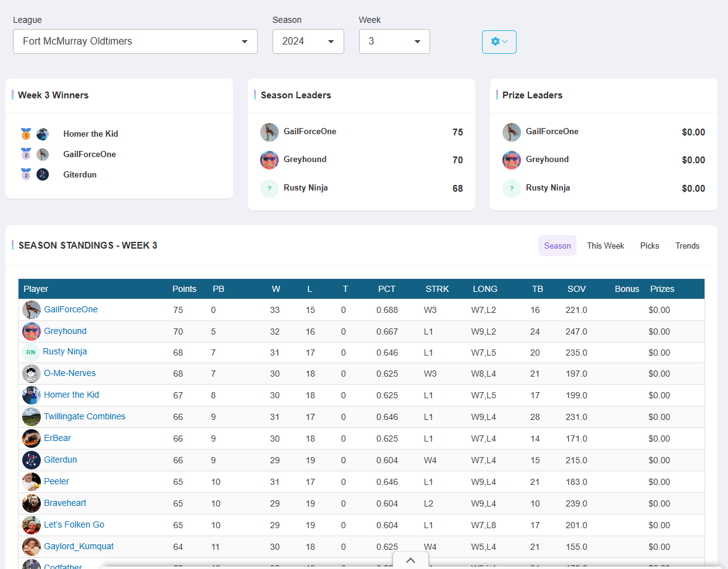Screen dimensions: 728x569
Task: Open Greyhound's player page link
Action: tap(66, 331)
